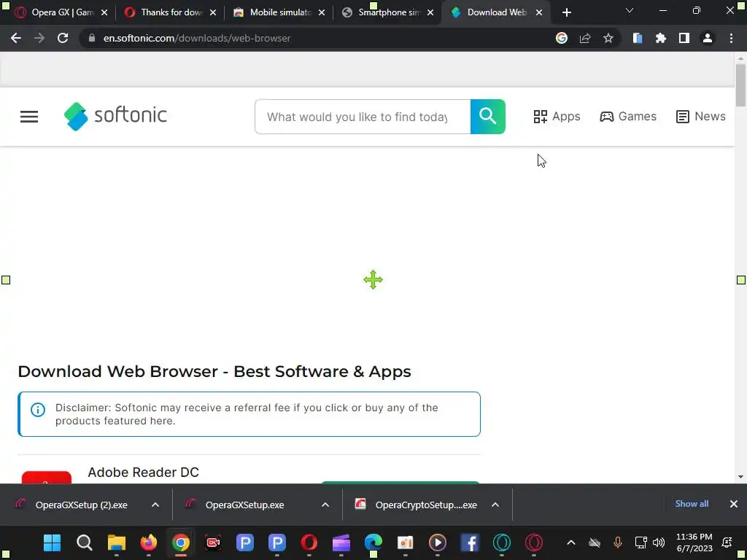Viewport: 747px width, 560px height.
Task: Click the microphone tray icon
Action: [618, 542]
